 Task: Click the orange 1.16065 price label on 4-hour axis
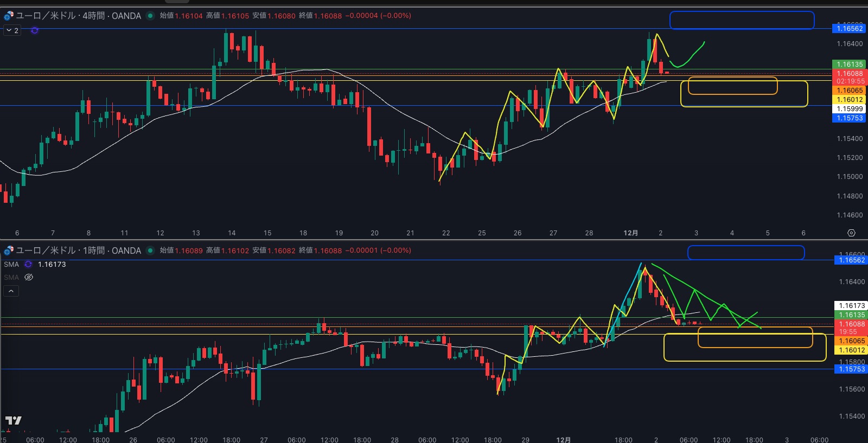pyautogui.click(x=850, y=91)
